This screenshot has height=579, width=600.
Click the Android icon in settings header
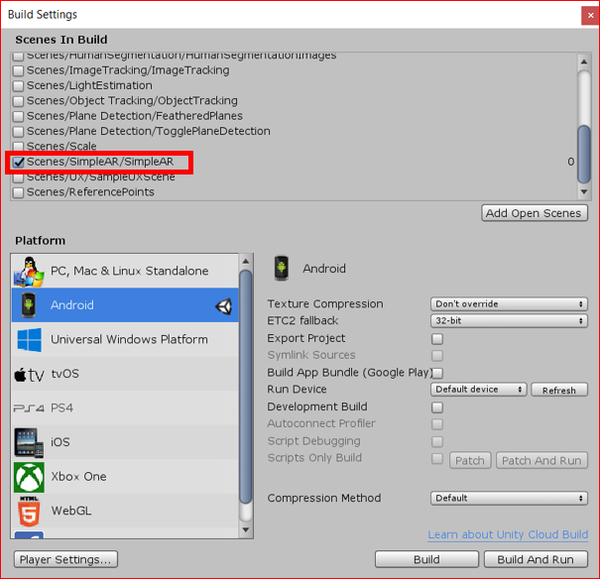(281, 268)
